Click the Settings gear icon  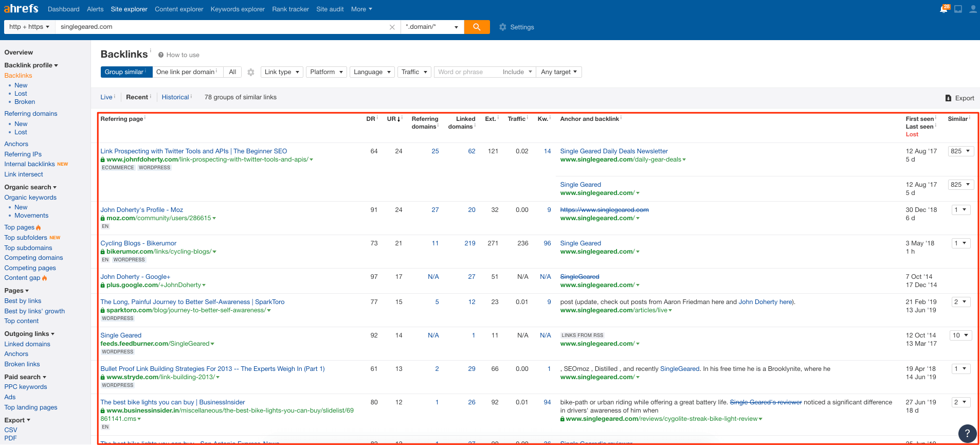pyautogui.click(x=503, y=27)
